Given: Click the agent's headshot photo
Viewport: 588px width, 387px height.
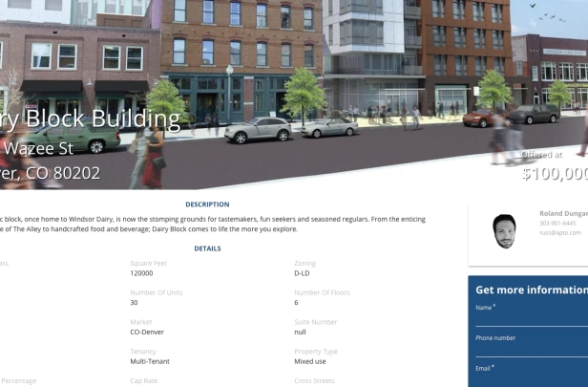Looking at the screenshot, I should pyautogui.click(x=504, y=231).
